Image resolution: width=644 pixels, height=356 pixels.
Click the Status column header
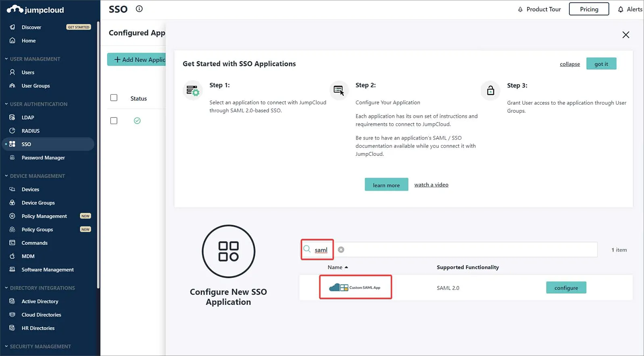pyautogui.click(x=139, y=99)
